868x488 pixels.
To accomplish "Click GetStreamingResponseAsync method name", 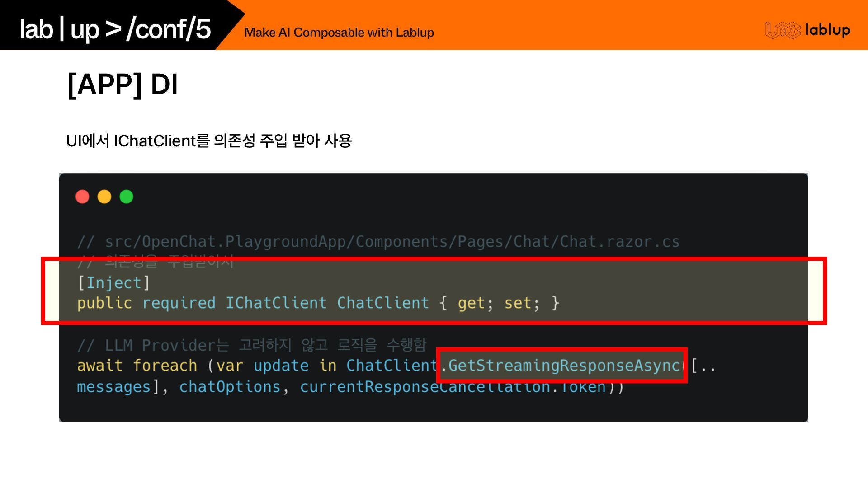I will click(564, 366).
